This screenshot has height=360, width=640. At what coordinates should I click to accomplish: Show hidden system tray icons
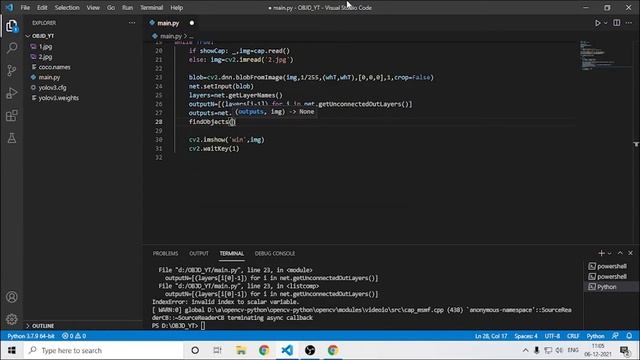(x=525, y=350)
